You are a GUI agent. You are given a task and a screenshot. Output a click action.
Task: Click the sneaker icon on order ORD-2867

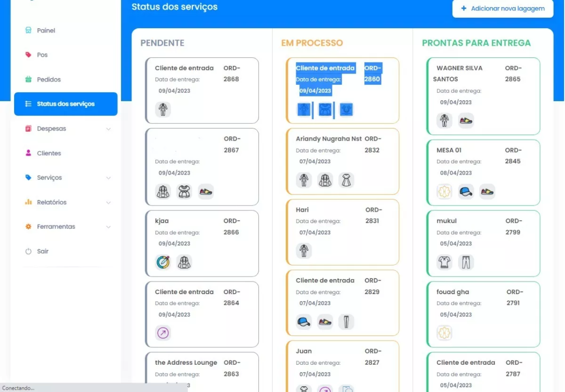(x=205, y=192)
